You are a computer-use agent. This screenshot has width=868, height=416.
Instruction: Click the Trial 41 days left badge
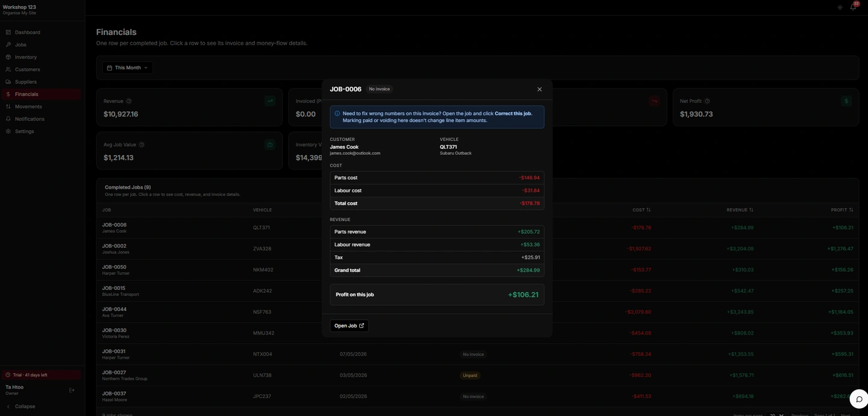pyautogui.click(x=40, y=375)
